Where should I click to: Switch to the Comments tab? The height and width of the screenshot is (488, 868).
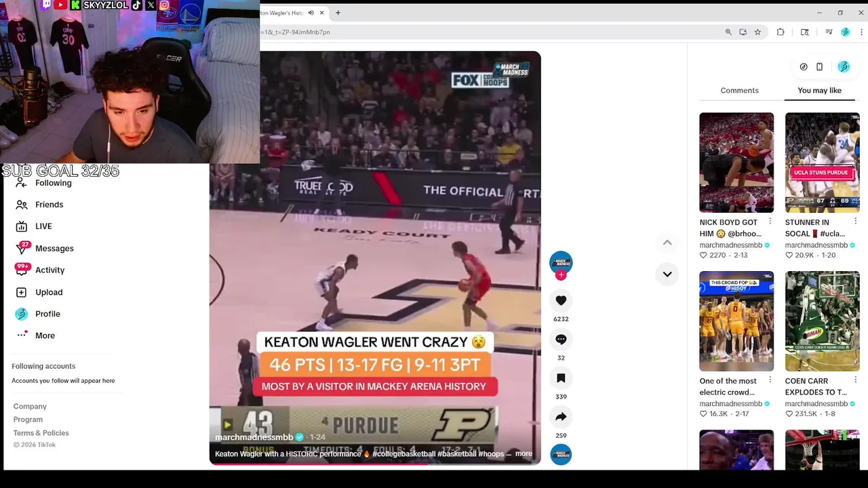coord(739,90)
